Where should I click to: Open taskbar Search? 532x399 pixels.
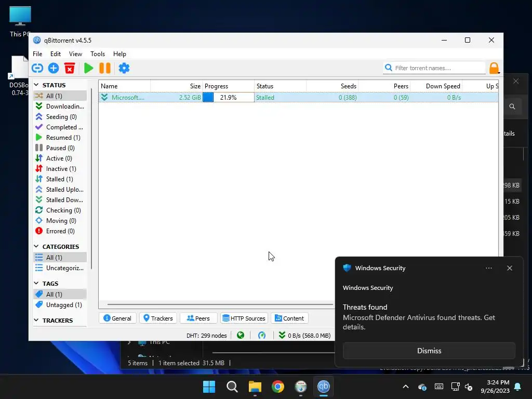[232, 387]
